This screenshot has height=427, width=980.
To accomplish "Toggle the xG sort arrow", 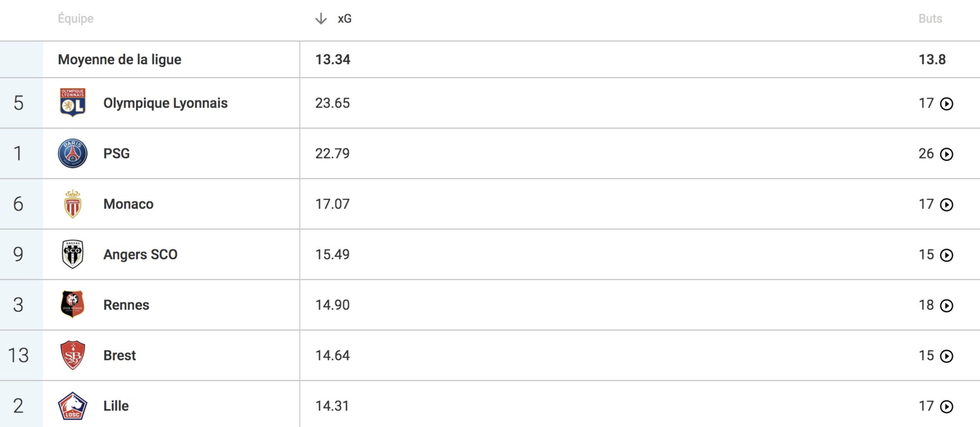I will coord(321,18).
